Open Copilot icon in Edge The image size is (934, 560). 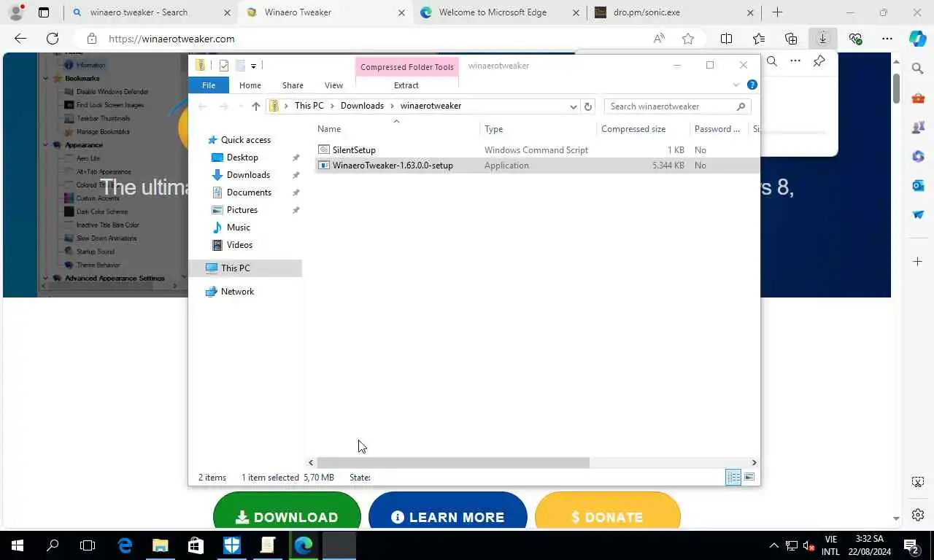(918, 39)
